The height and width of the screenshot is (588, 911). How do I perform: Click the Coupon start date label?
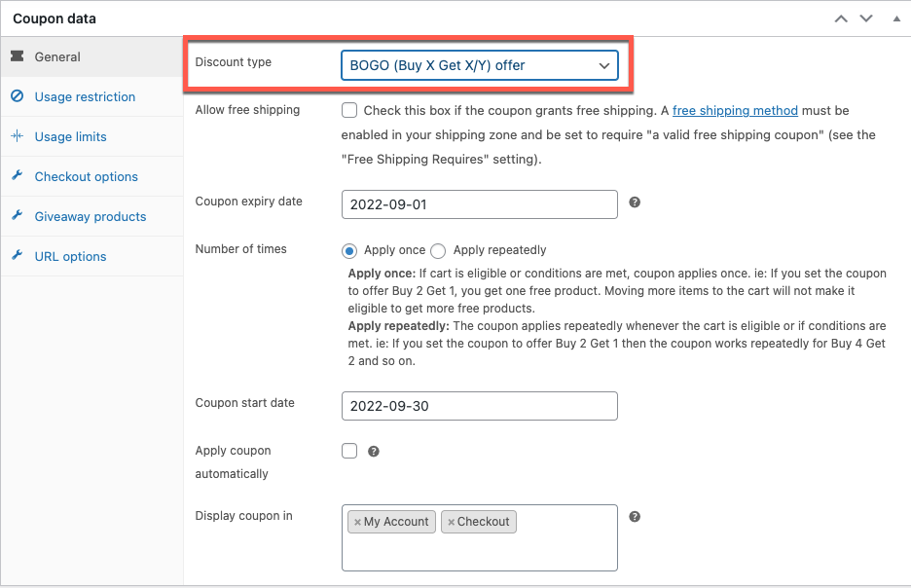point(244,403)
